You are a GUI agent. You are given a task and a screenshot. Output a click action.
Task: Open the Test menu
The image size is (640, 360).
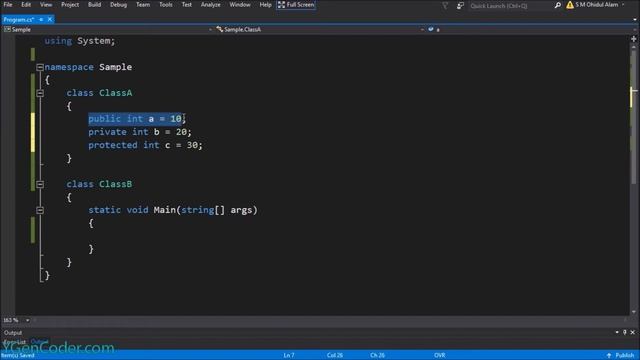(x=187, y=5)
